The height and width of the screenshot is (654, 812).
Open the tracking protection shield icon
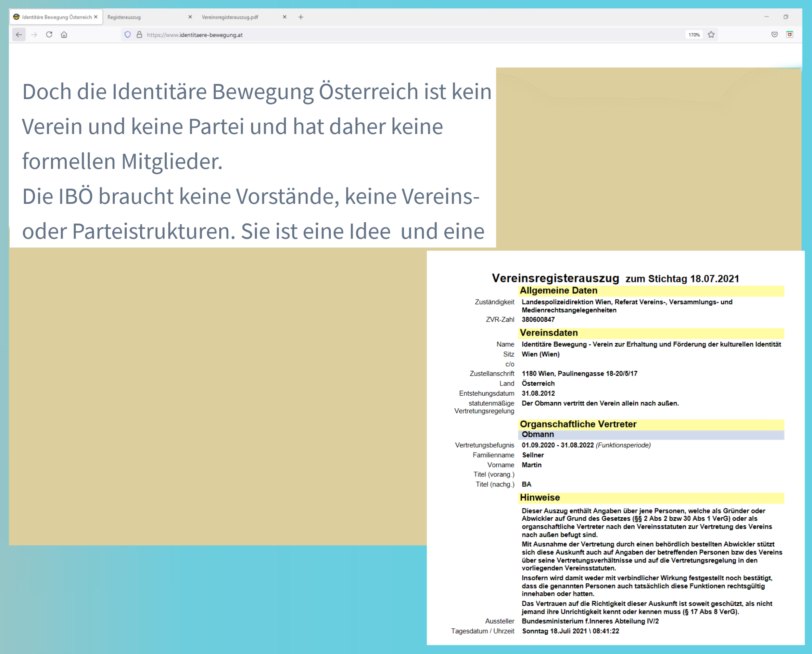127,35
